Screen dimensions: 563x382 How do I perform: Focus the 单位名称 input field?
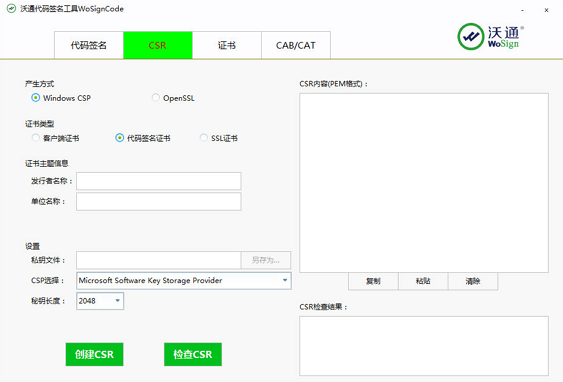pos(159,201)
